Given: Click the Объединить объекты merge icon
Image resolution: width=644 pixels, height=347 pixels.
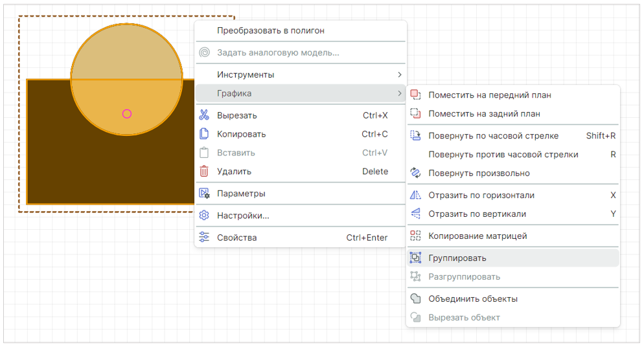Looking at the screenshot, I should click(416, 299).
